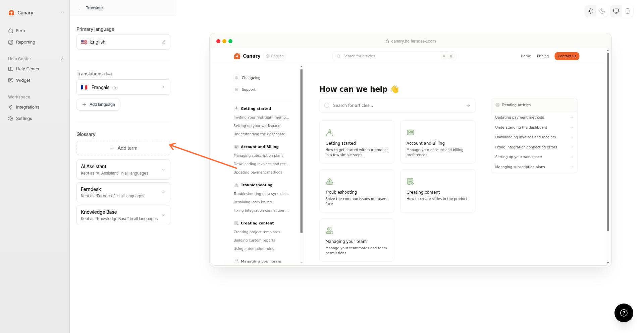Open the English language selector in preview
The height and width of the screenshot is (333, 644).
tap(275, 56)
